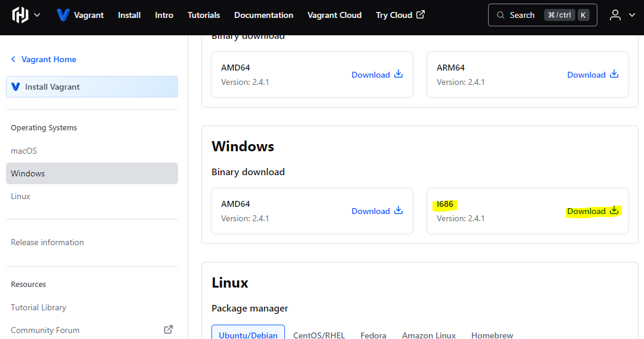The image size is (644, 339).
Task: Download macOS AMD64 binary
Action: point(377,75)
